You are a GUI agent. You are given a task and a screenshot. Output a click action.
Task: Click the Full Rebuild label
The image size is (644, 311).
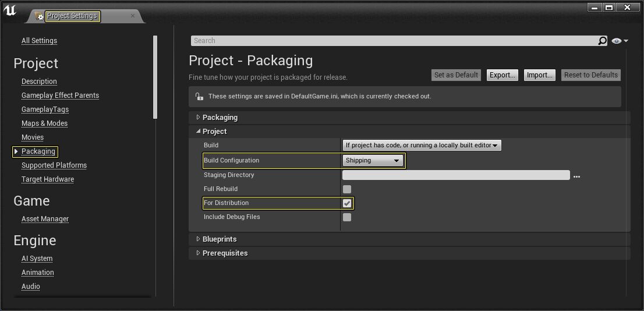pyautogui.click(x=221, y=189)
